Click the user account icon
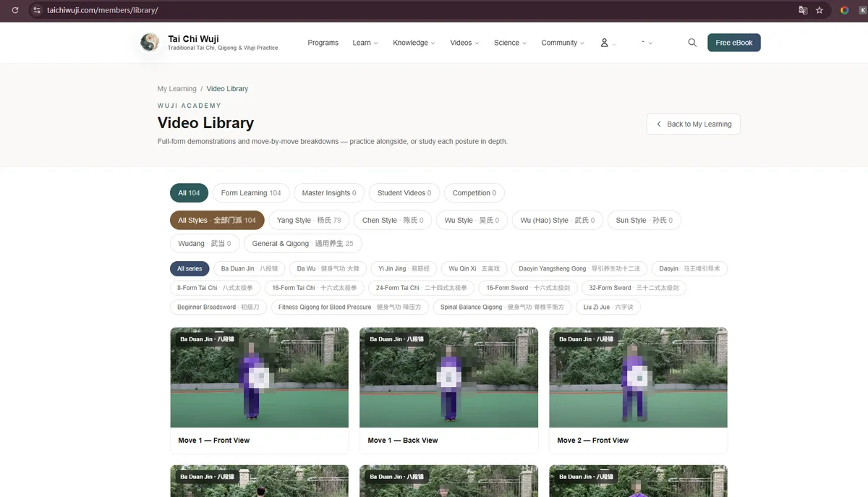 (604, 43)
